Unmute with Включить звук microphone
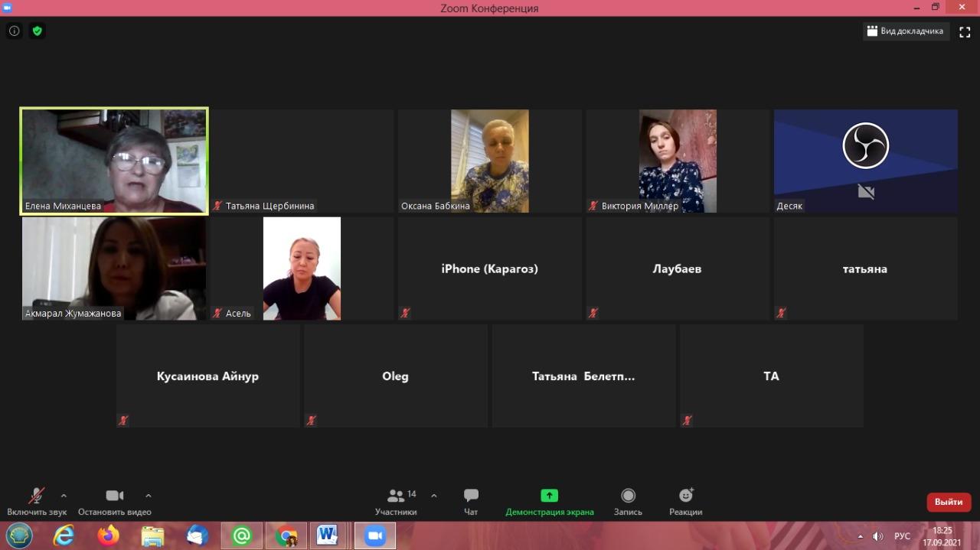This screenshot has height=550, width=980. click(x=37, y=501)
